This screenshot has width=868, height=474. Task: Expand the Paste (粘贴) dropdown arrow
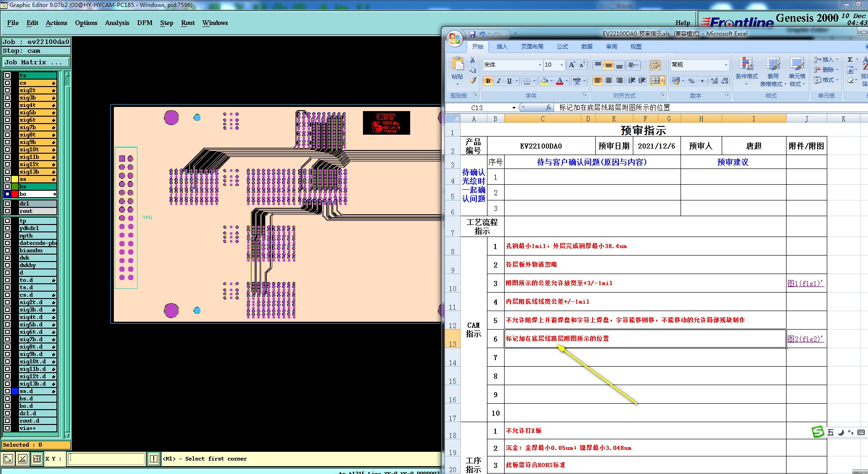click(x=457, y=84)
